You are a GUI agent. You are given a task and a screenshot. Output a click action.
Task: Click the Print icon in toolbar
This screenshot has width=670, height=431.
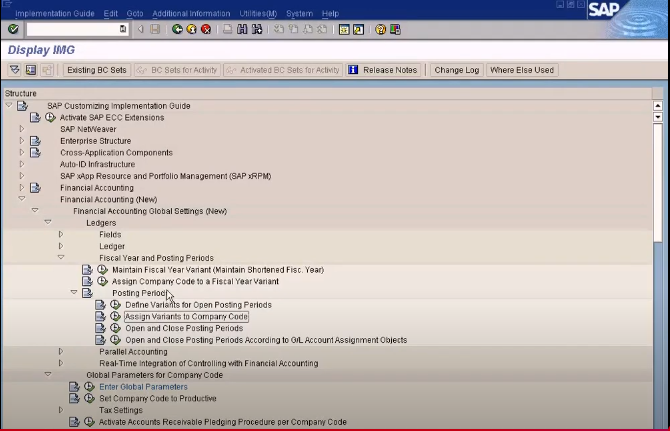(x=227, y=29)
